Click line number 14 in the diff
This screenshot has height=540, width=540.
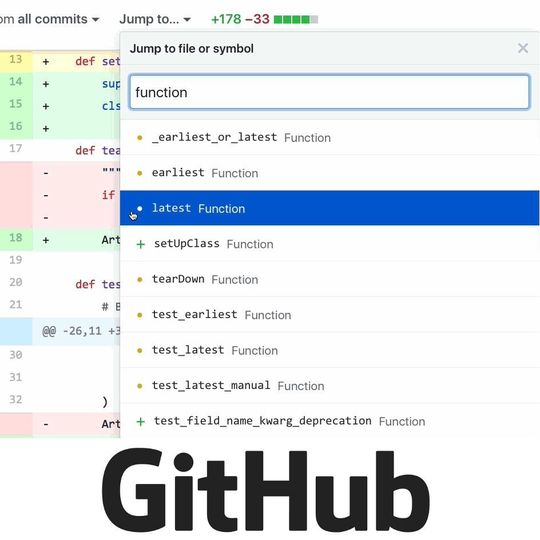(16, 82)
